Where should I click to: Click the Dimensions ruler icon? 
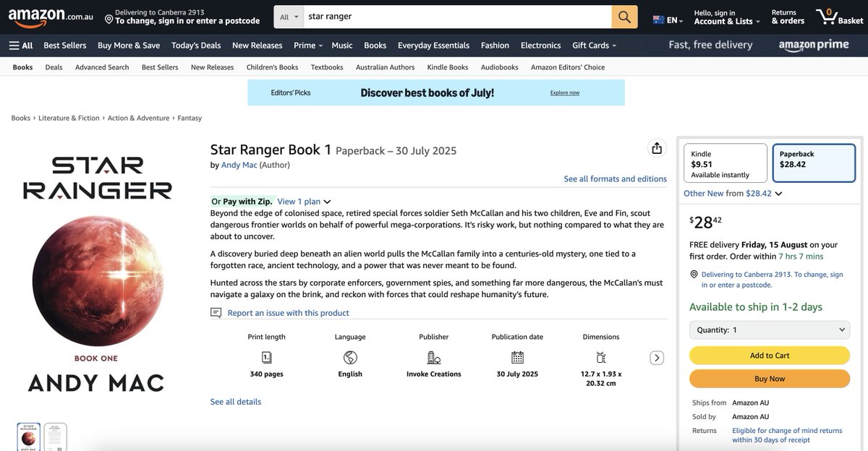click(x=601, y=356)
